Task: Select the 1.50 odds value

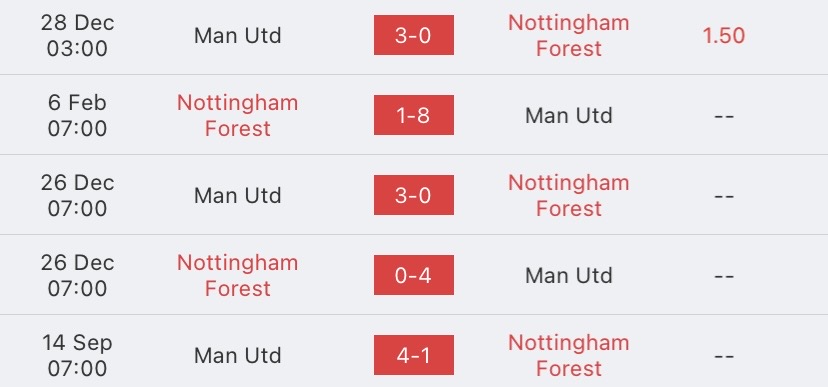Action: click(723, 36)
